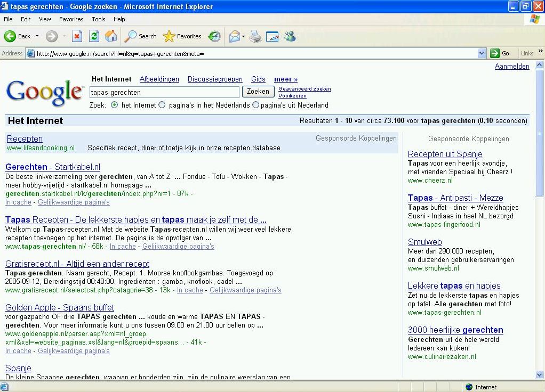Open the Search pane in the toolbar
545x392 pixels.
click(x=140, y=36)
